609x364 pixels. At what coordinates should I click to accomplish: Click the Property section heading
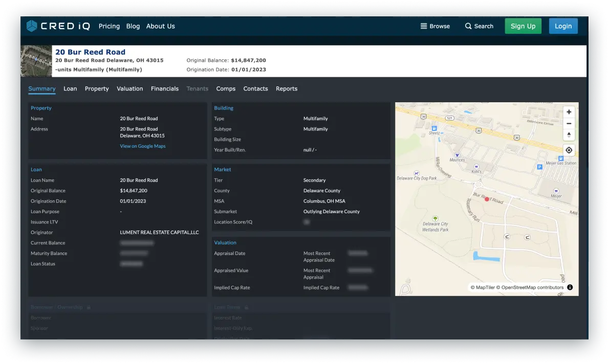click(x=41, y=108)
